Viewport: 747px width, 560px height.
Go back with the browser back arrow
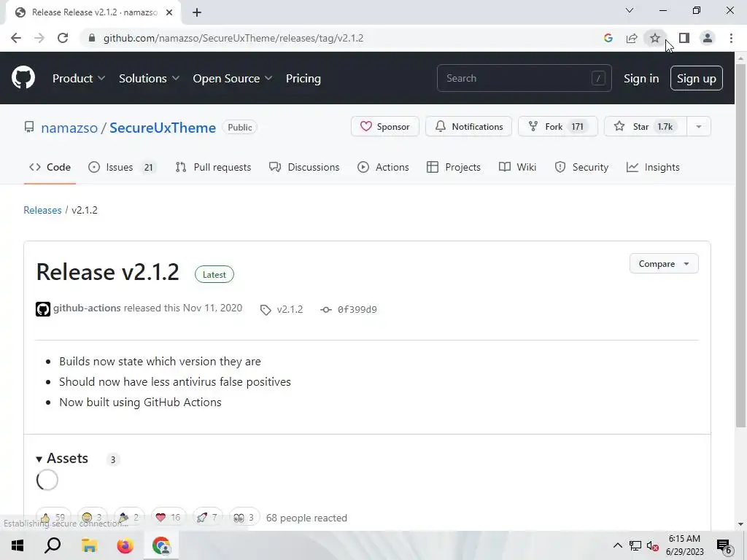point(16,38)
